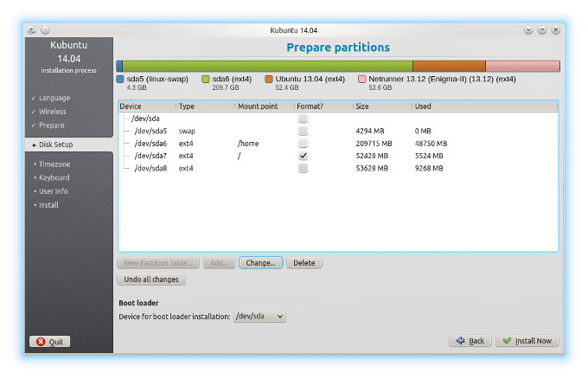Image resolution: width=588 pixels, height=379 pixels.
Task: Click size value 52428 MB
Action: (x=372, y=156)
